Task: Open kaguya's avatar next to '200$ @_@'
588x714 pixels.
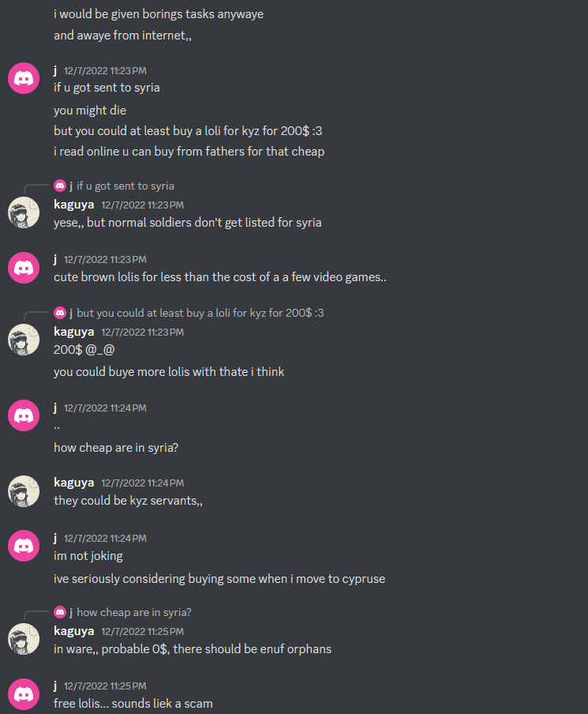Action: coord(24,340)
